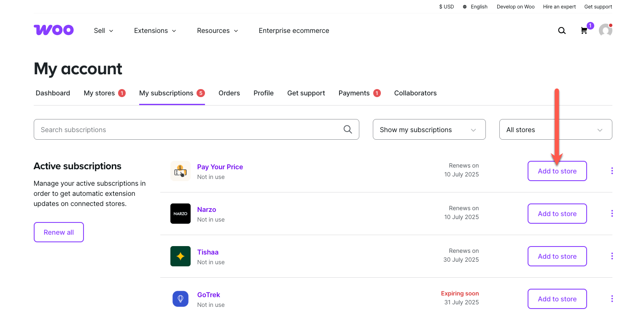Open the Hire an expert link
This screenshot has height=317, width=644.
point(559,6)
